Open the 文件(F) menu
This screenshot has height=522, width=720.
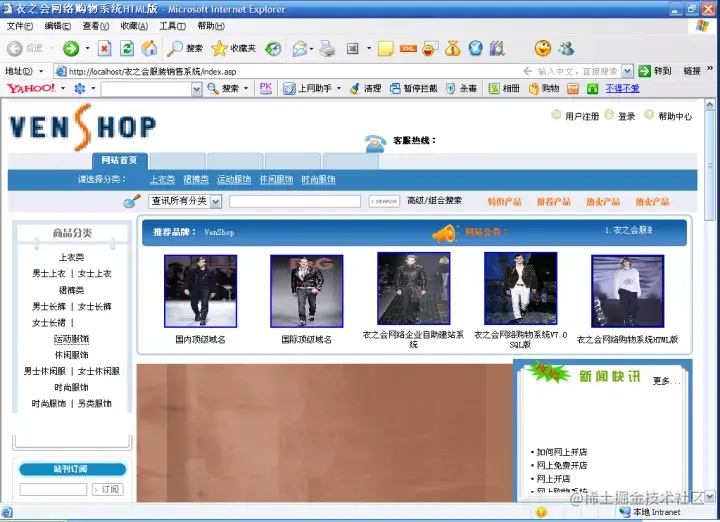tap(20, 26)
